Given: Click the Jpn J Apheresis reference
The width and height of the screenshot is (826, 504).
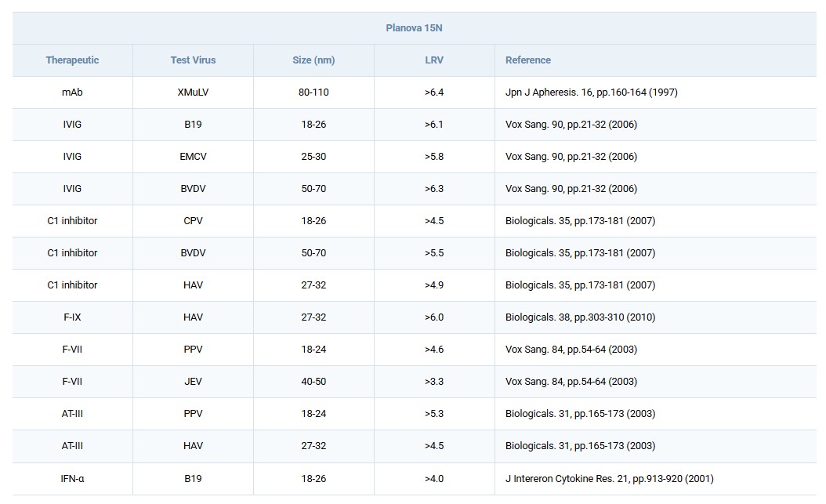Looking at the screenshot, I should 592,92.
